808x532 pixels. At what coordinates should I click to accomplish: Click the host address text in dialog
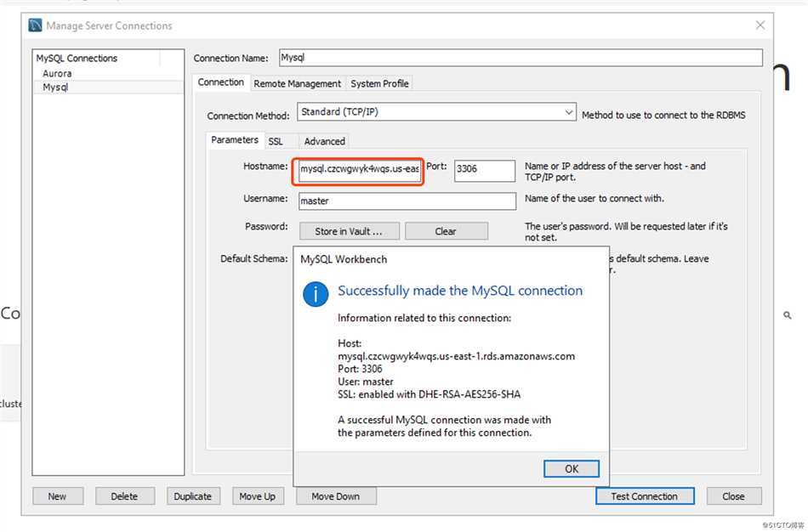click(456, 356)
